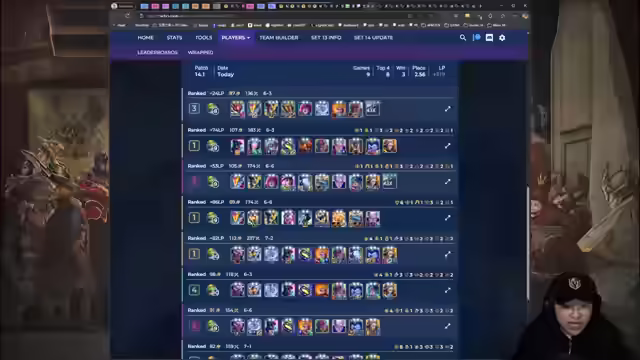
Task: Open SET 14 UPDATE page
Action: tap(373, 38)
